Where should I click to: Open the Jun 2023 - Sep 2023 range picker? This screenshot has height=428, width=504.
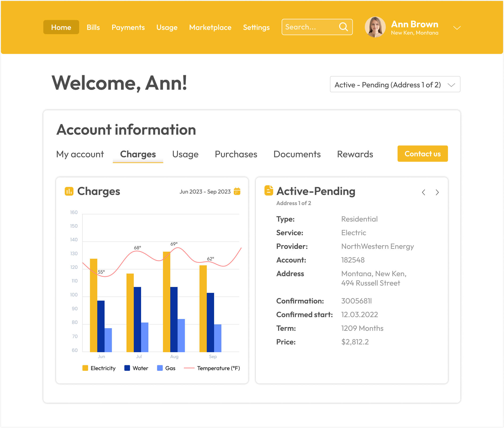(205, 192)
